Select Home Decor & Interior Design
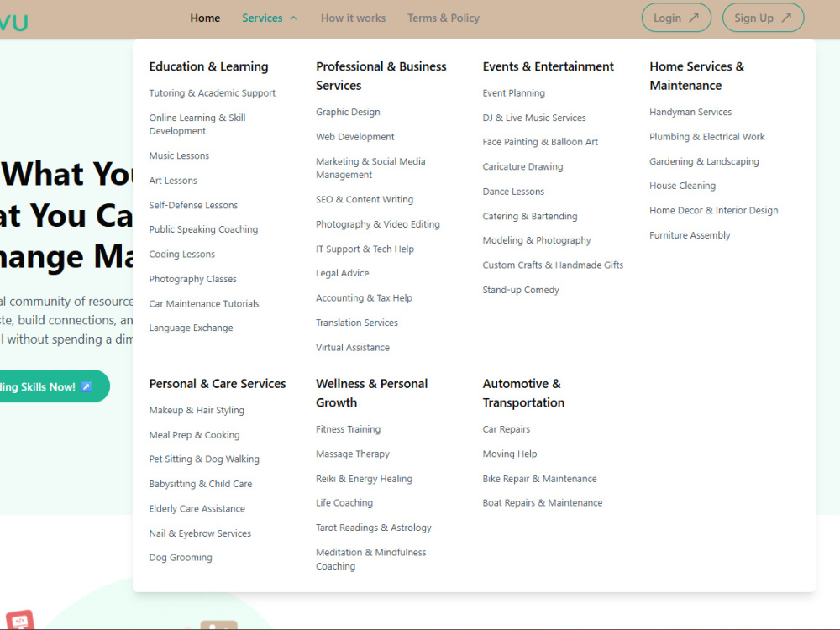The image size is (840, 630). [713, 210]
